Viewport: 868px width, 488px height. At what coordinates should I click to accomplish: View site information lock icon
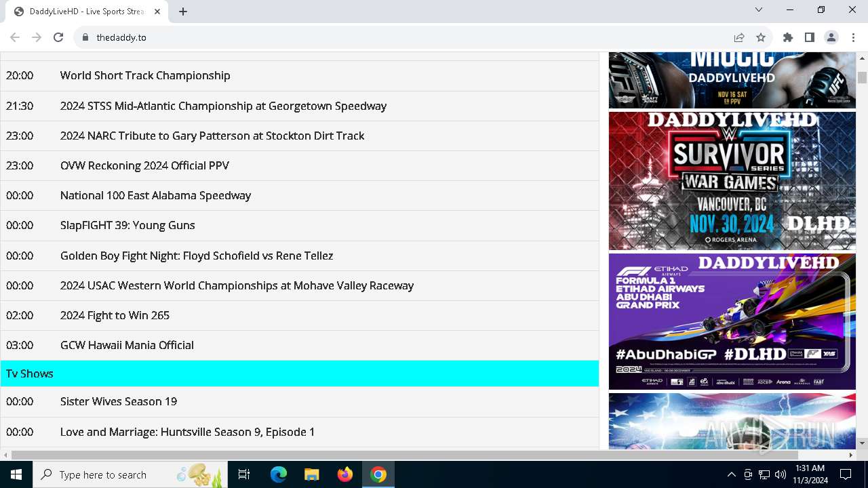(x=85, y=37)
